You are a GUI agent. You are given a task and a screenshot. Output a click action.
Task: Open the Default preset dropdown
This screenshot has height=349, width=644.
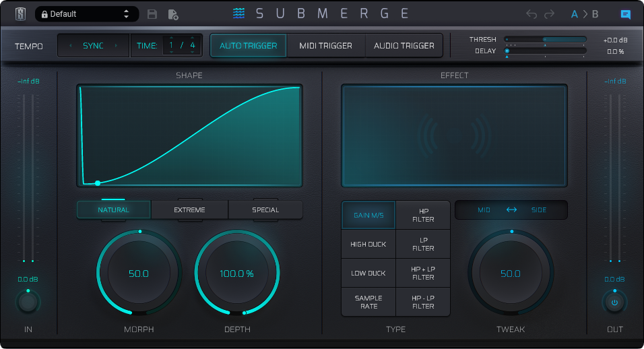(87, 14)
